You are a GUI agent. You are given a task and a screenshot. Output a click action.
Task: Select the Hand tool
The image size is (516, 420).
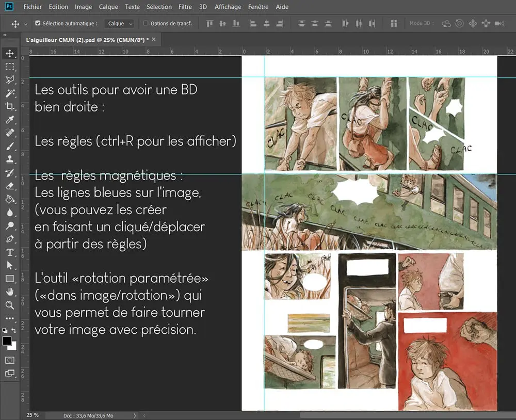(9, 292)
